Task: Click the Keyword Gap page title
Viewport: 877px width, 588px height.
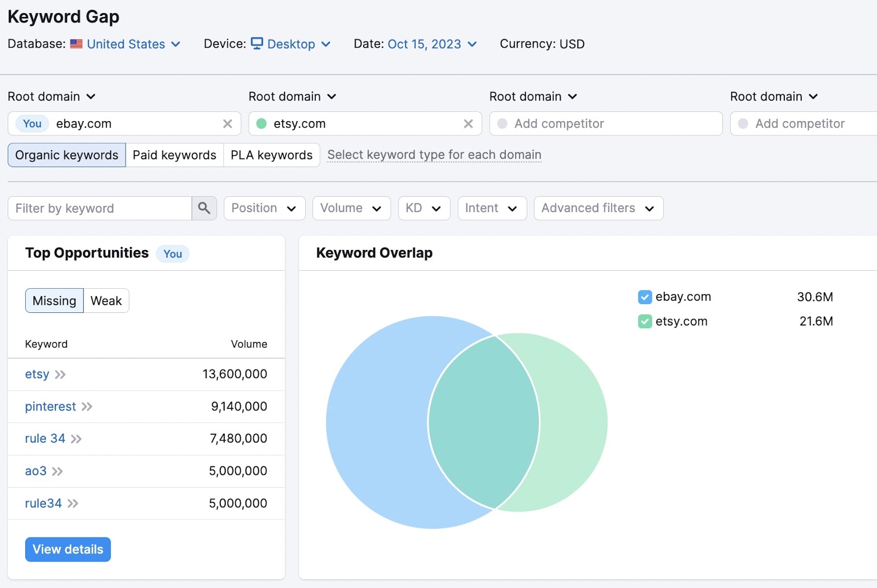Action: (64, 17)
